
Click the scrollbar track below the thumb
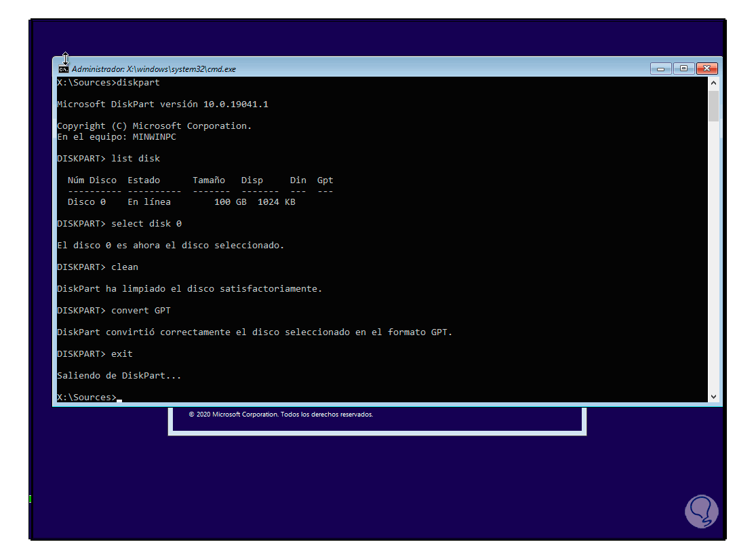713,258
